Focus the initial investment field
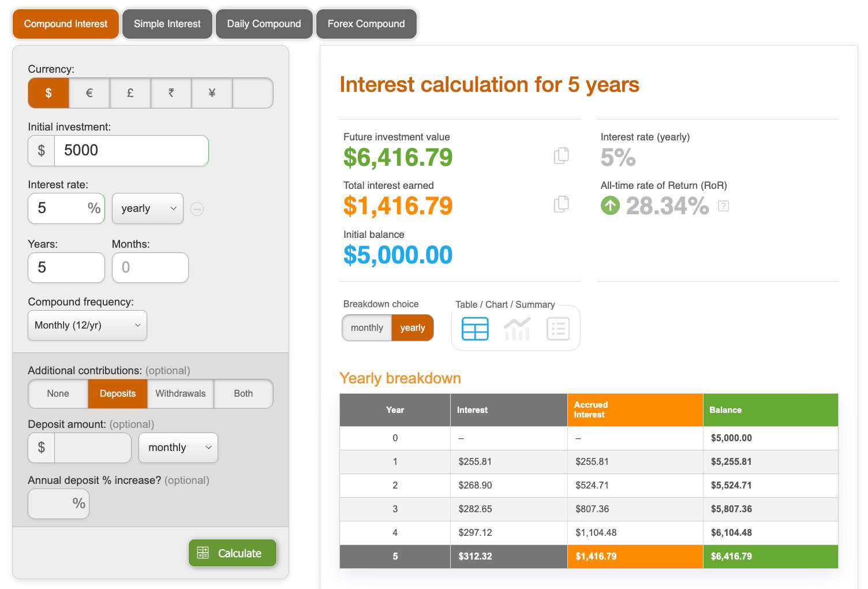 click(x=132, y=151)
